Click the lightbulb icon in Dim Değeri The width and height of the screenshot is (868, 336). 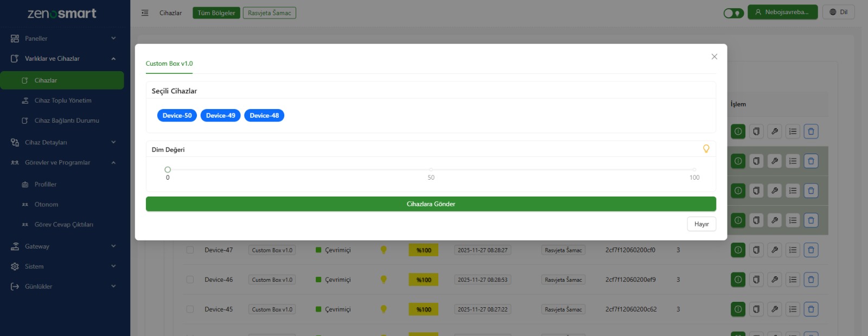706,149
